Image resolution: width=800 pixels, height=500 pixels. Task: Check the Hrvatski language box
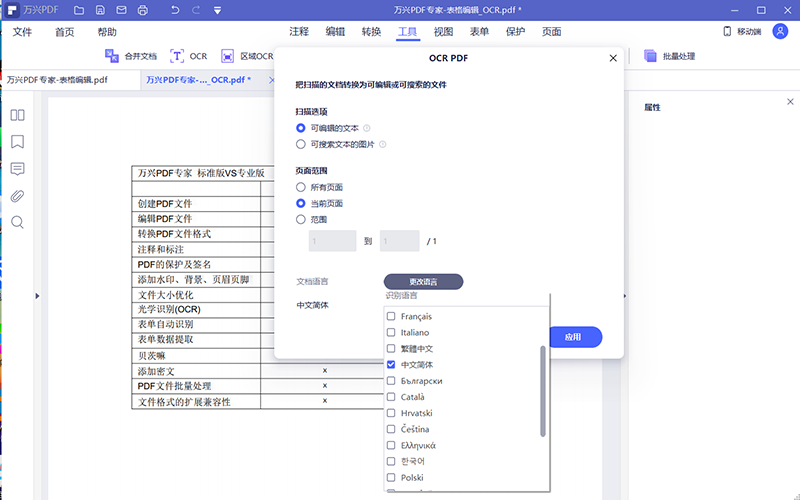point(391,413)
